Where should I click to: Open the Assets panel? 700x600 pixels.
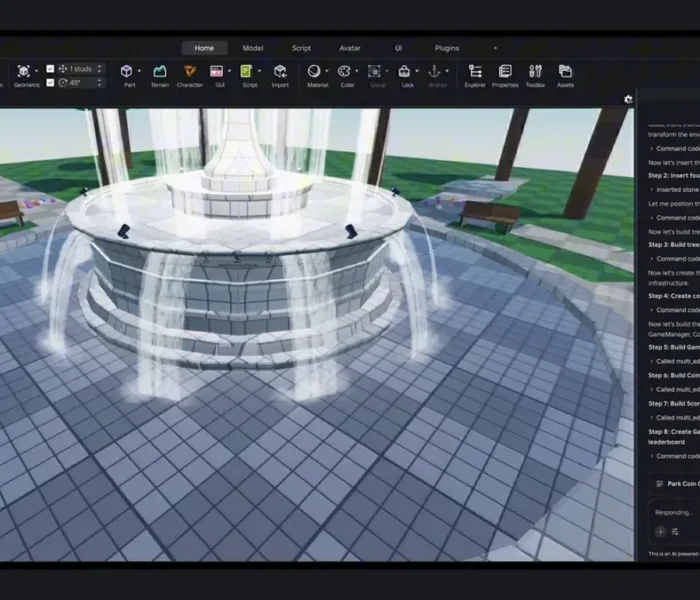coord(565,71)
